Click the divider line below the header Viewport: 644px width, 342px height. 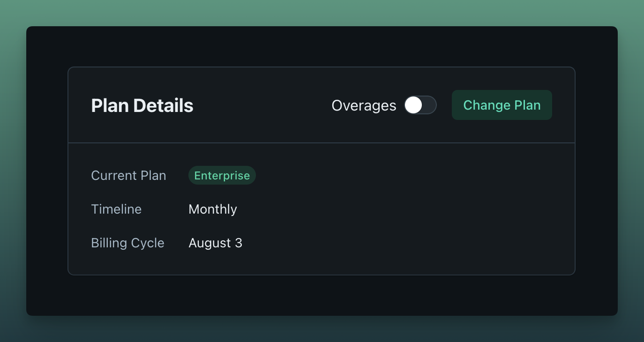click(x=322, y=143)
